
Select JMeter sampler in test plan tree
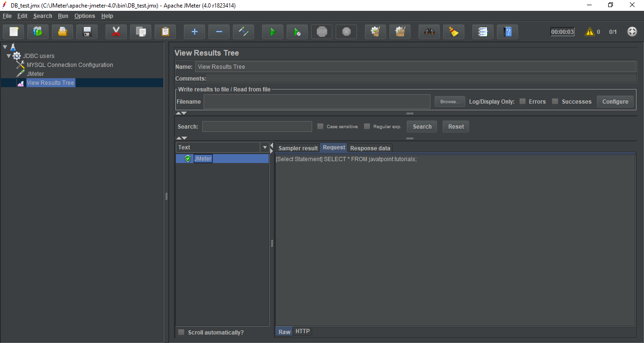pyautogui.click(x=35, y=74)
